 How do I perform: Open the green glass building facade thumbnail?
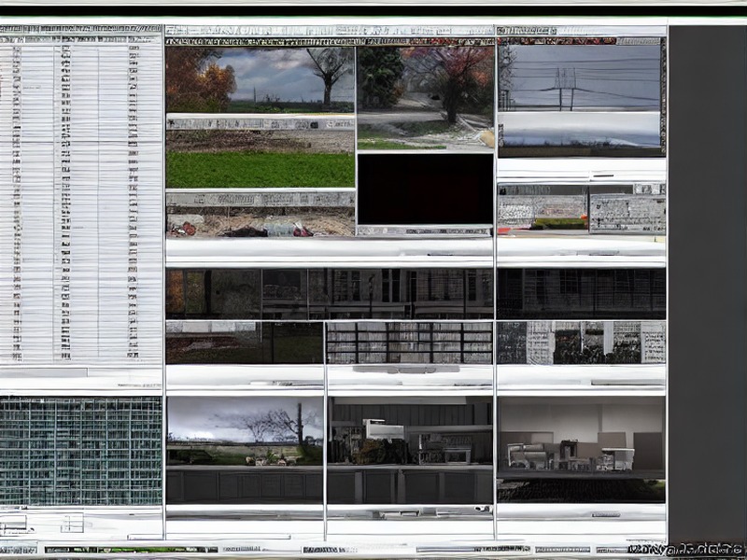(x=81, y=451)
